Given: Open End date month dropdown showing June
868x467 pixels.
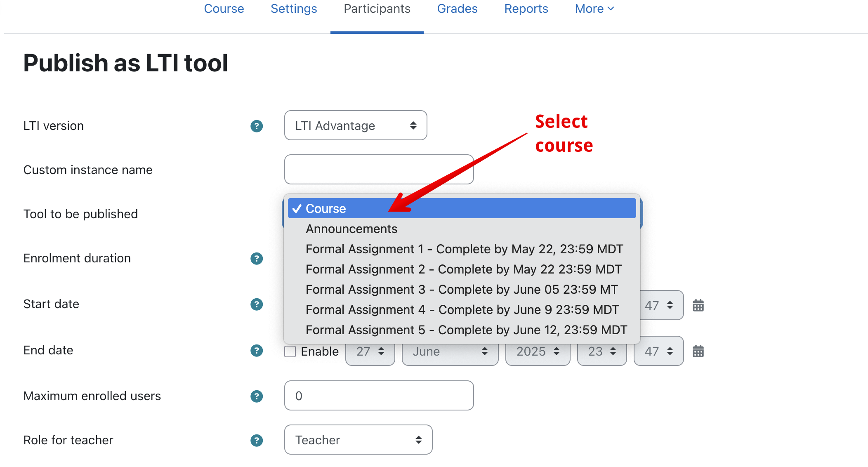Looking at the screenshot, I should 450,351.
